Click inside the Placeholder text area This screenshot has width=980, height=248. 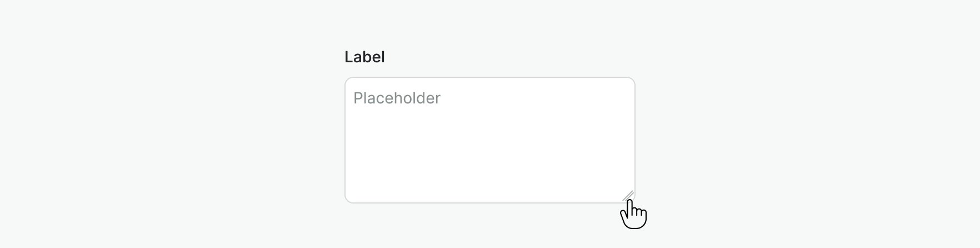489,140
